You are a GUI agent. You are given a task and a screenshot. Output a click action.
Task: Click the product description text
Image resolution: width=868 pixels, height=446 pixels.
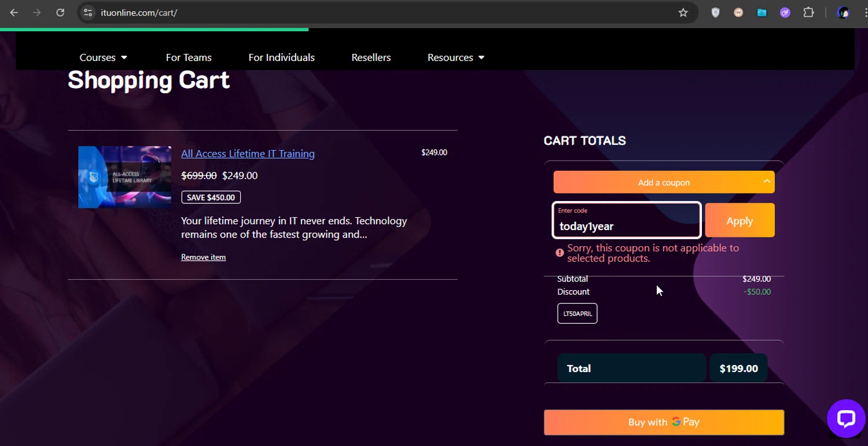tap(294, 228)
